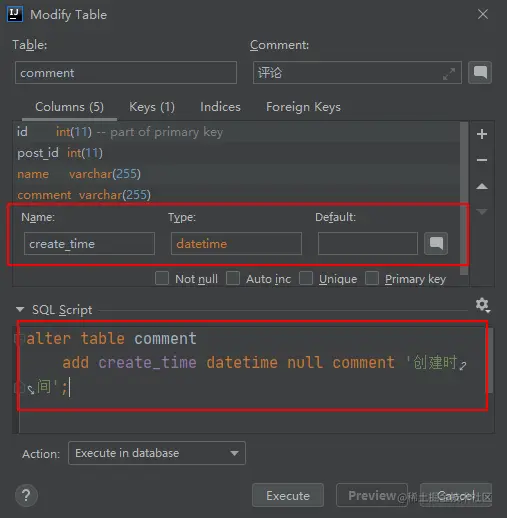The height and width of the screenshot is (518, 507).
Task: Move column down with the down arrow
Action: point(482,212)
